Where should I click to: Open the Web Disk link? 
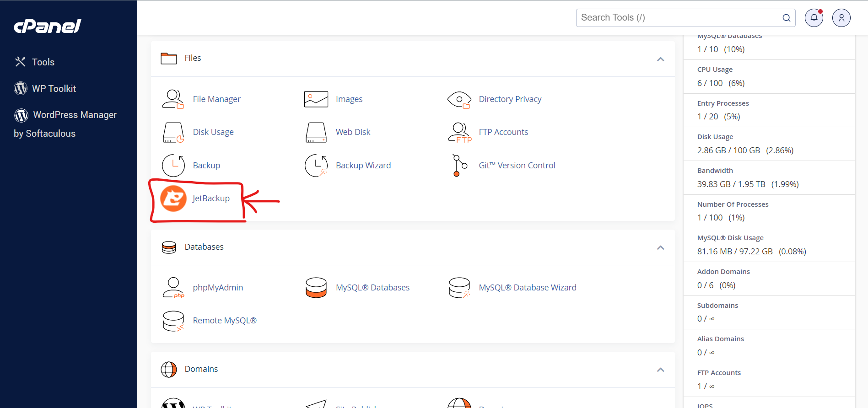(x=353, y=132)
